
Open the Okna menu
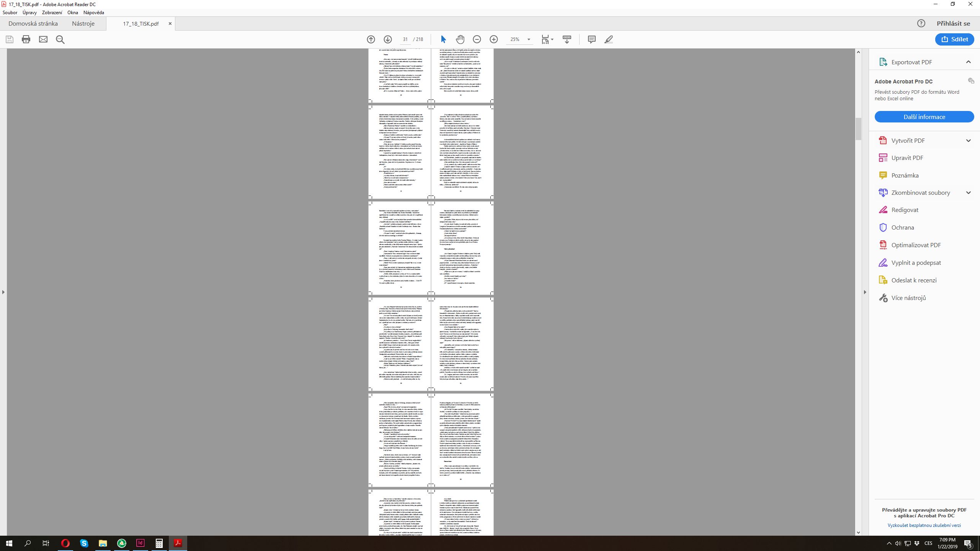tap(73, 12)
